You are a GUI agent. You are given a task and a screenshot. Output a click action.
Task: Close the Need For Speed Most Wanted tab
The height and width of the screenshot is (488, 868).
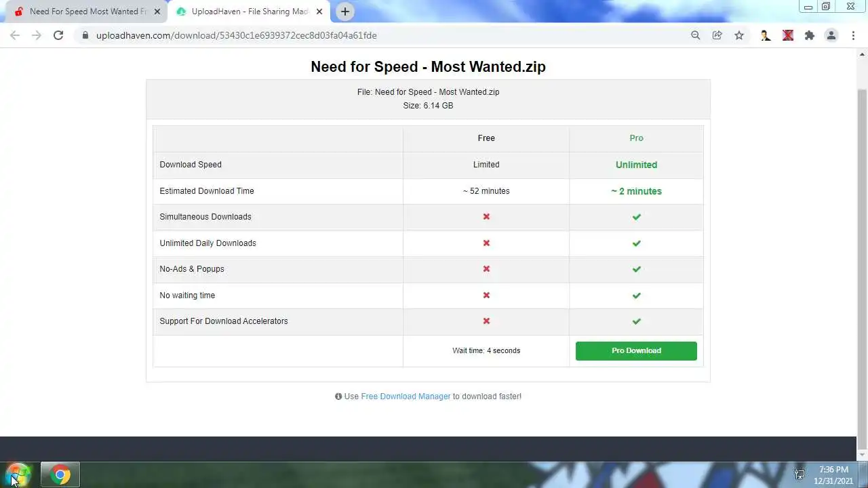click(x=157, y=12)
